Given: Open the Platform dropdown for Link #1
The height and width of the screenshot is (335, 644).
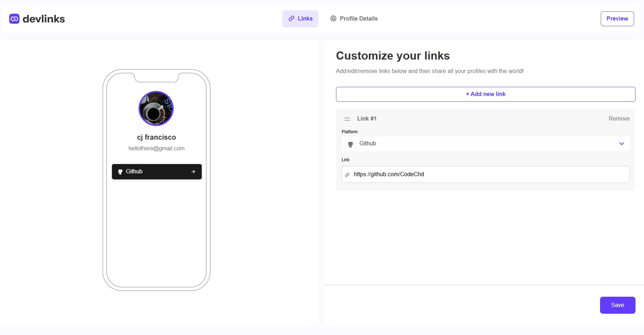Looking at the screenshot, I should click(x=485, y=144).
